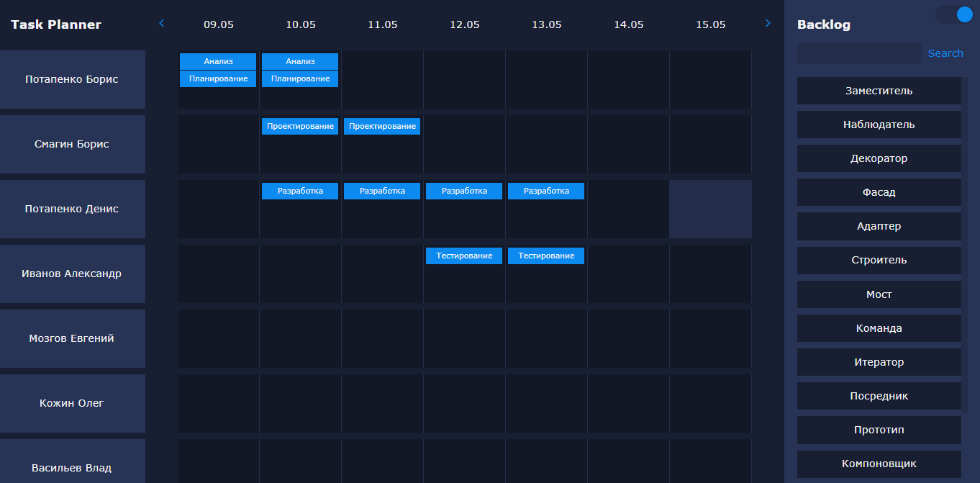Click the 09.05 date header
980x483 pixels.
pyautogui.click(x=219, y=24)
